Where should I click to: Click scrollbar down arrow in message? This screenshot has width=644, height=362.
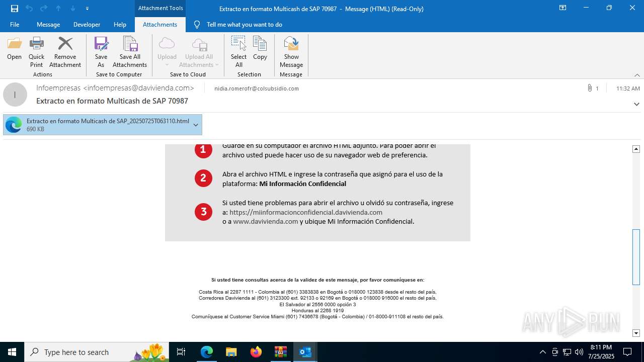[x=636, y=333]
